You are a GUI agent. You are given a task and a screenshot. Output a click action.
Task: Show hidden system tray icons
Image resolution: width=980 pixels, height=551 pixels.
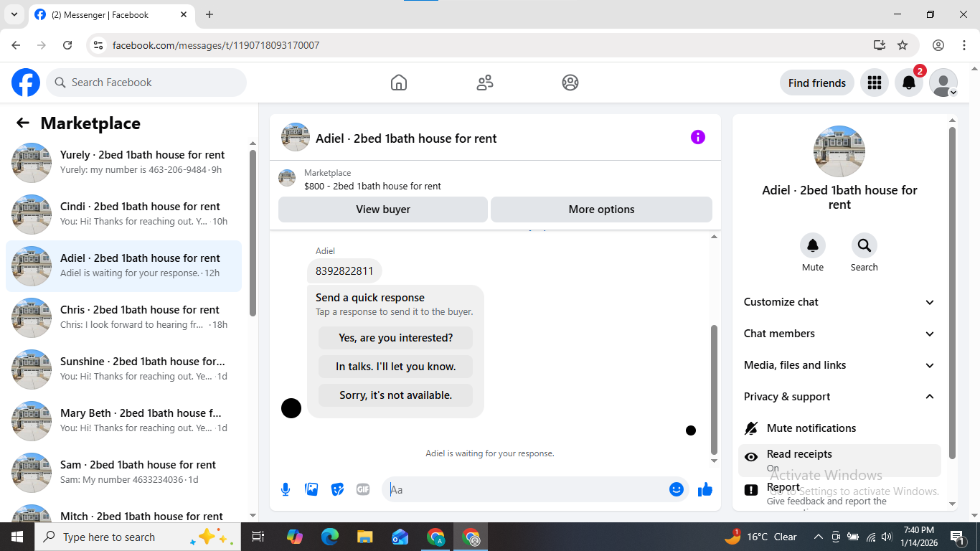818,537
